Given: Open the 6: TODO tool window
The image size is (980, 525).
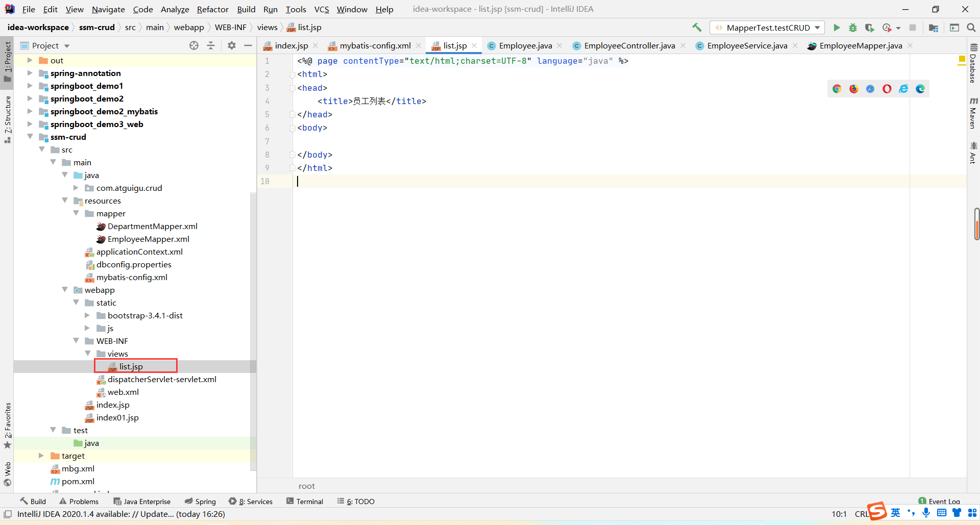Looking at the screenshot, I should tap(356, 501).
